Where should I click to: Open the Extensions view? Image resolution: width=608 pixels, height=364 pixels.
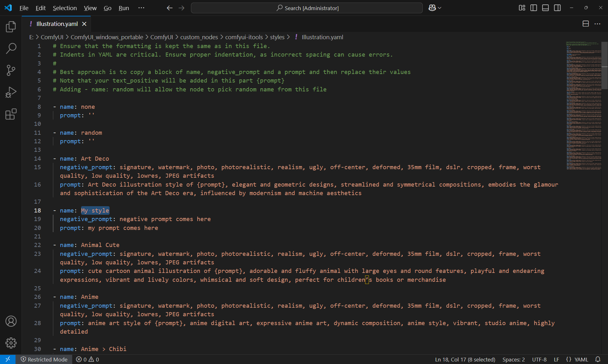pyautogui.click(x=11, y=114)
